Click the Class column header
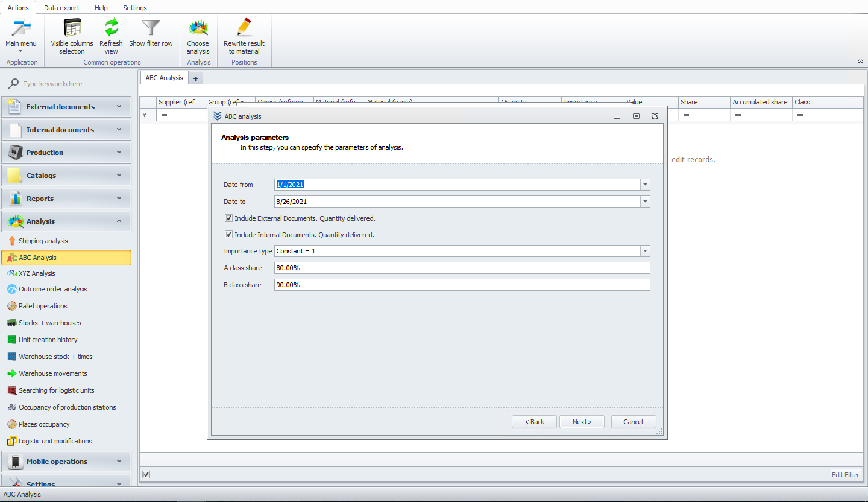Image resolution: width=868 pixels, height=502 pixels. pos(828,102)
